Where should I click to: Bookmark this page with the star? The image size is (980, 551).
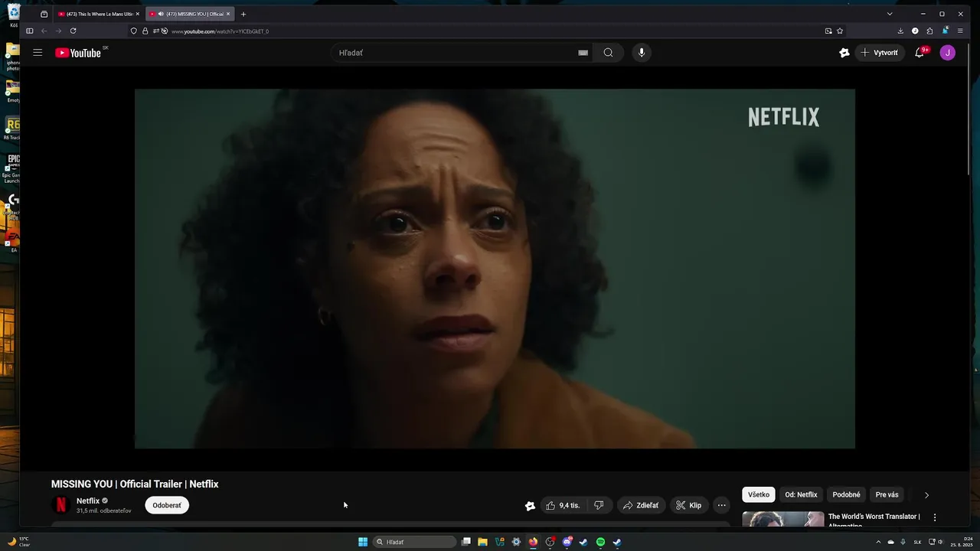tap(840, 31)
